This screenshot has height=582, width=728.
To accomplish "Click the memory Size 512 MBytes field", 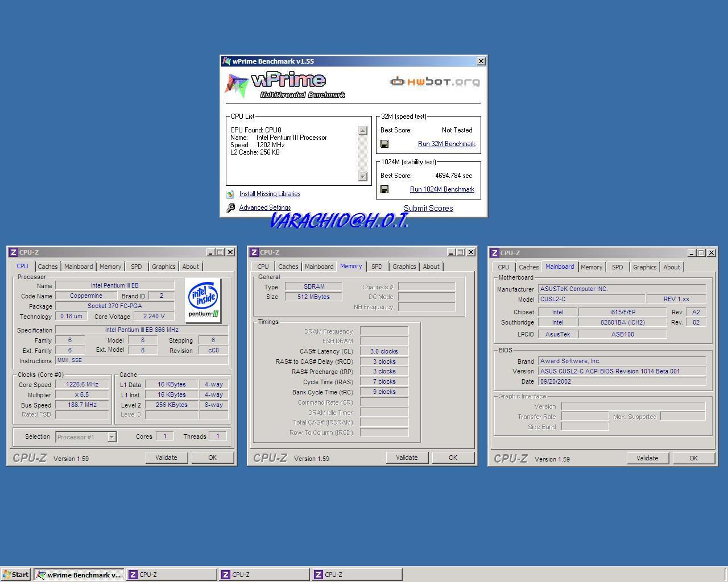I will pyautogui.click(x=313, y=297).
